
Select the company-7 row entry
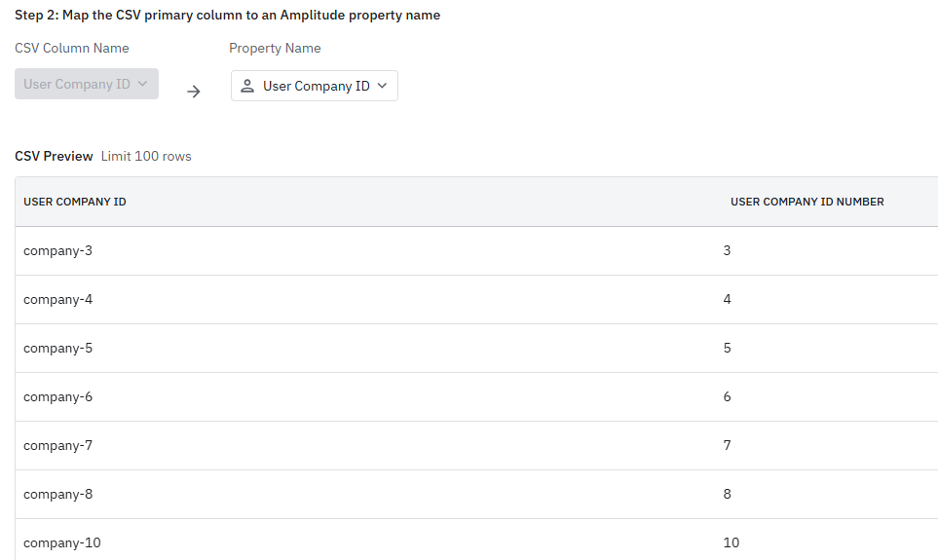click(x=58, y=445)
